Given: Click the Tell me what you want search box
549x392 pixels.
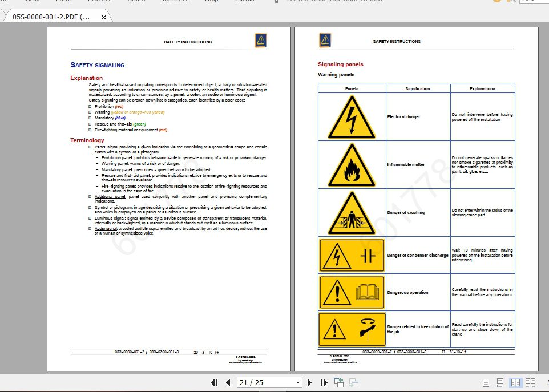Looking at the screenshot, I should [x=337, y=1].
